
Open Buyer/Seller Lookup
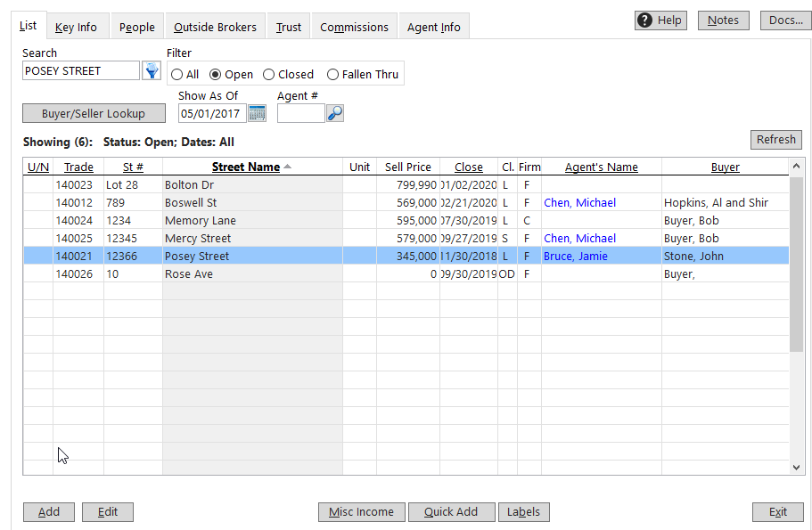click(x=94, y=113)
